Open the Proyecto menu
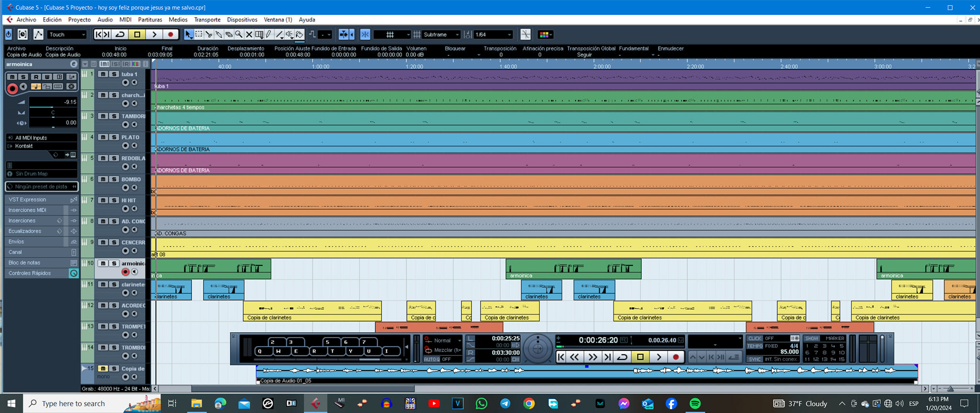 79,20
